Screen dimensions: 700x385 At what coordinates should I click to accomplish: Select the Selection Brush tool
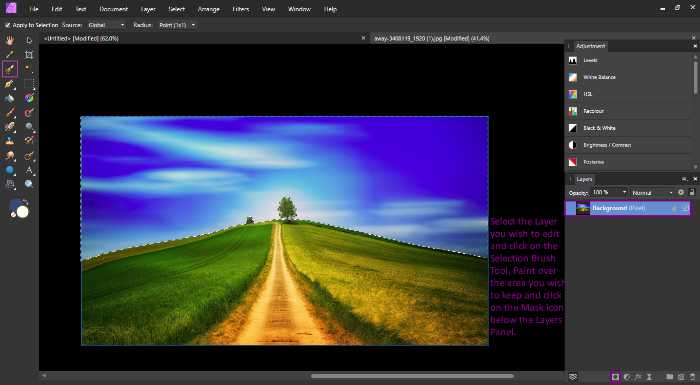(10, 69)
